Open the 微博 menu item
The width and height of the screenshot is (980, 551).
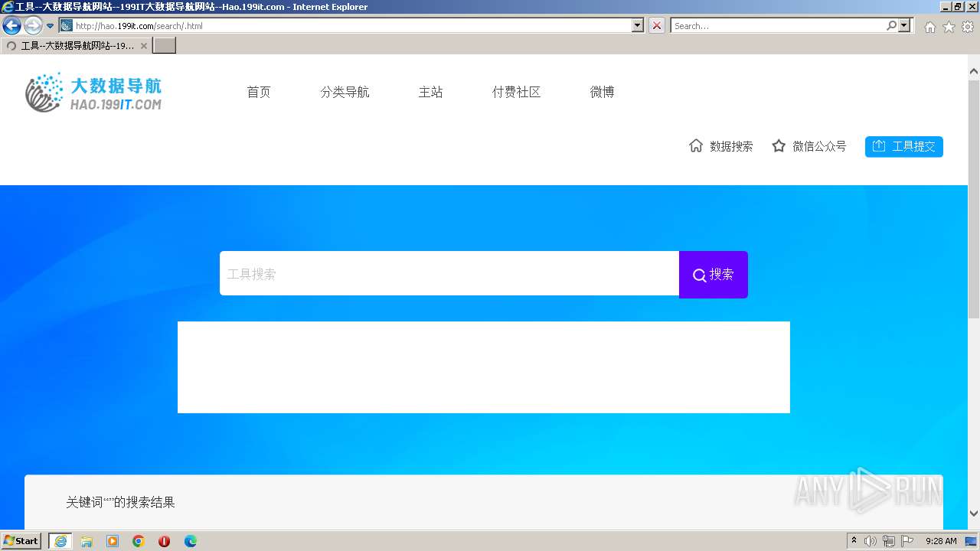click(x=602, y=92)
